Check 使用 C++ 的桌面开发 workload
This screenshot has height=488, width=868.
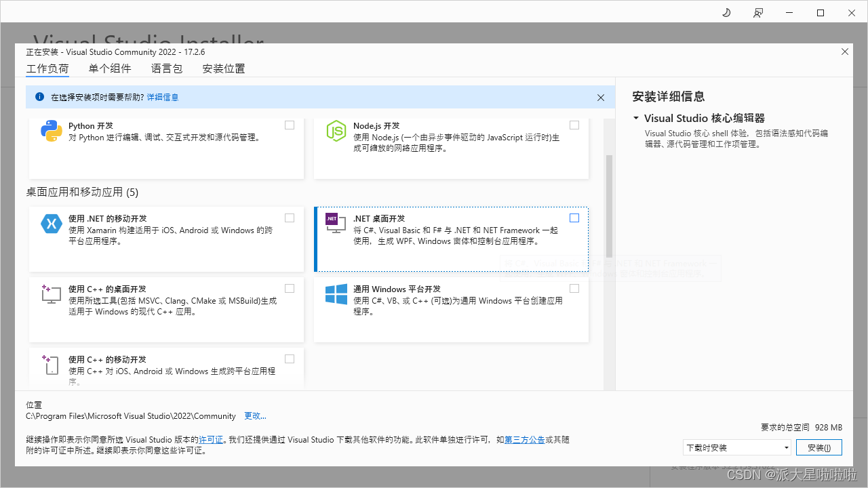(x=290, y=289)
